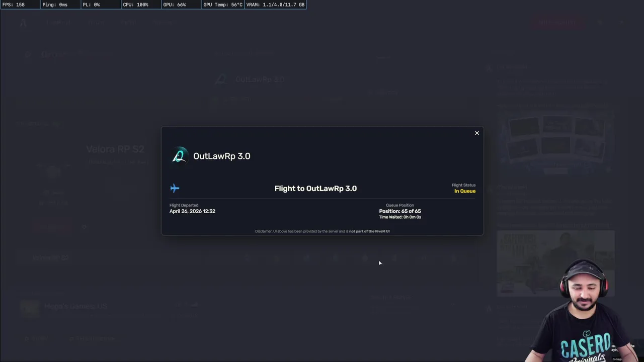This screenshot has width=644, height=362.
Task: Click the "GPU Temp: 56°C" overlay readout
Action: [x=223, y=5]
